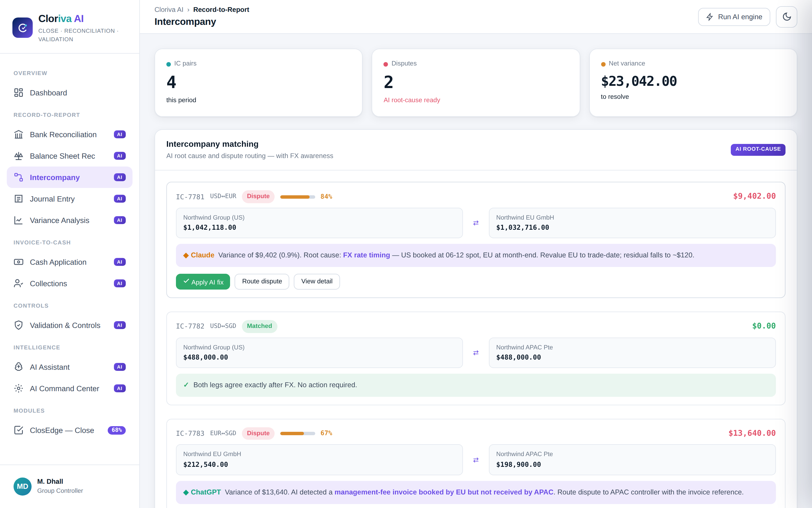Screen dimensions: 812x508
Task: Click the AI ROOT-CAUSE badge
Action: 758,149
